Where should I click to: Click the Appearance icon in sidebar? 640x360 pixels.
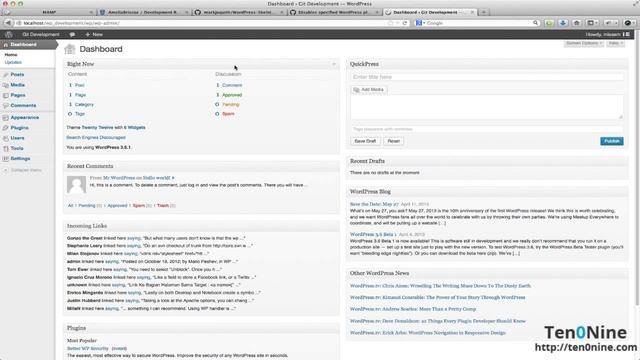coord(6,118)
